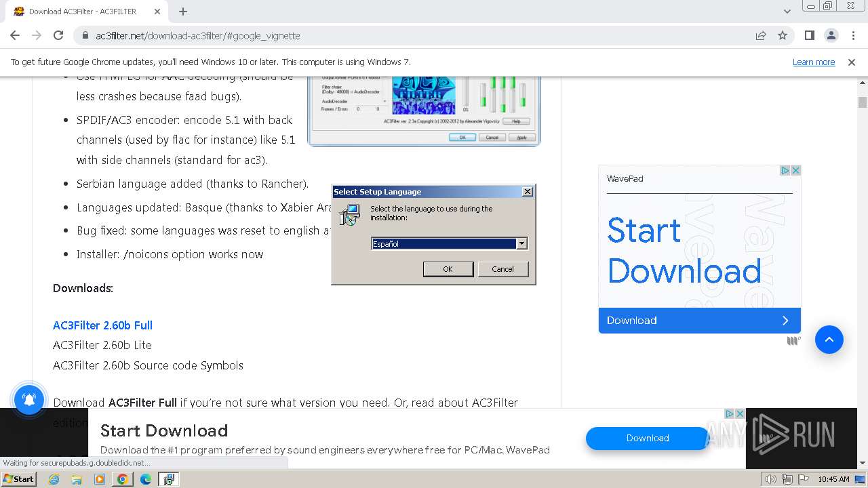The image size is (868, 488).
Task: Close the WavePad sidebar ad
Action: click(796, 170)
